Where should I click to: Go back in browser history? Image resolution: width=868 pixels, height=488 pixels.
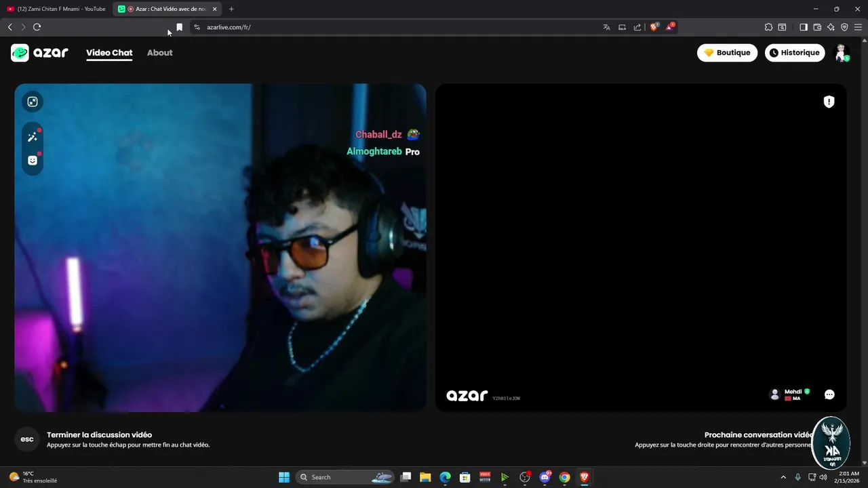tap(9, 27)
